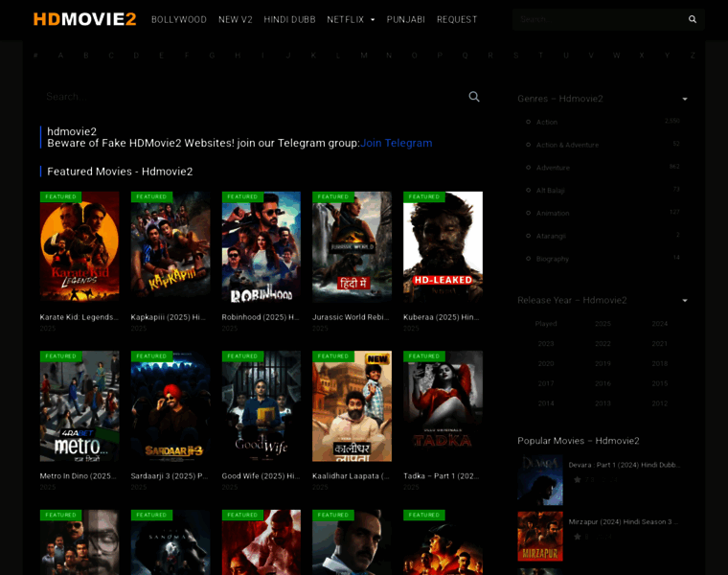The width and height of the screenshot is (728, 575).
Task: Open the Request menu item
Action: pyautogui.click(x=457, y=19)
